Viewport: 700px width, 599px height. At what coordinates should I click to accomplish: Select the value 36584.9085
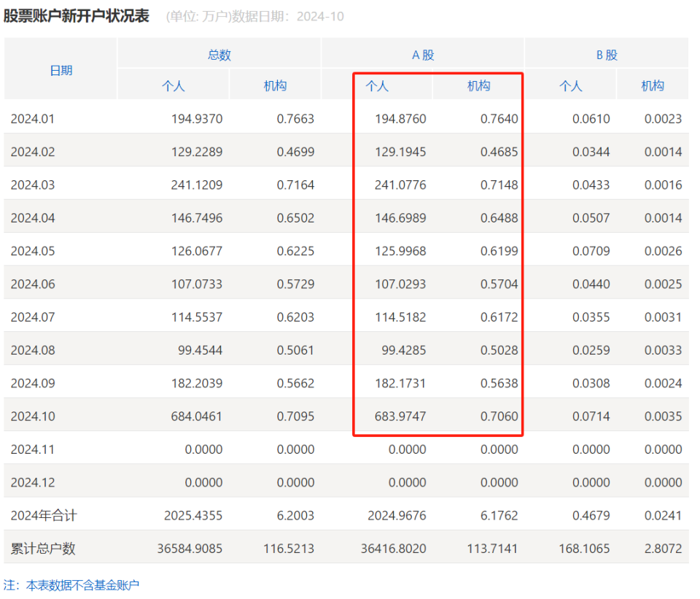[190, 549]
